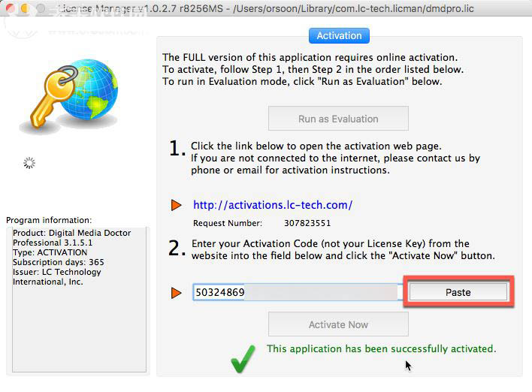Click the 'Product: Digital Media Doctor' line
This screenshot has height=392, width=532.
pyautogui.click(x=71, y=233)
